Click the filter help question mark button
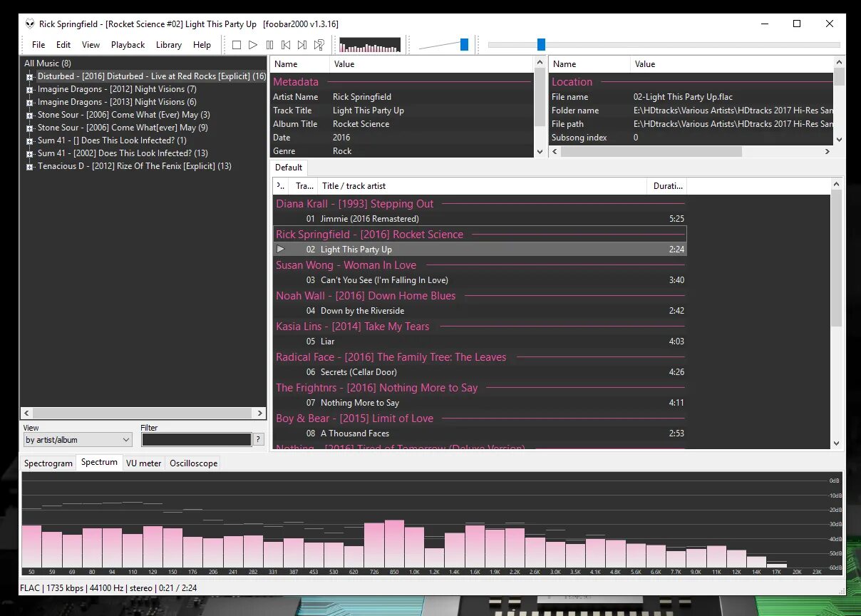This screenshot has width=861, height=616. point(259,439)
